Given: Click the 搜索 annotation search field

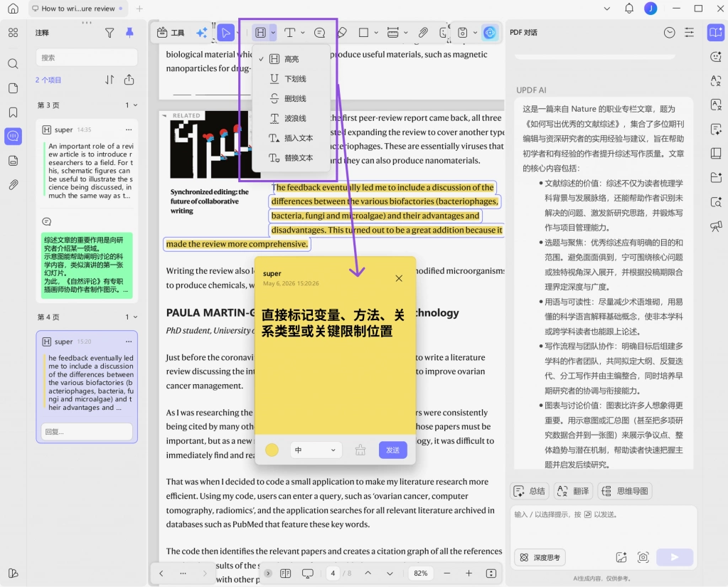Looking at the screenshot, I should (x=86, y=58).
